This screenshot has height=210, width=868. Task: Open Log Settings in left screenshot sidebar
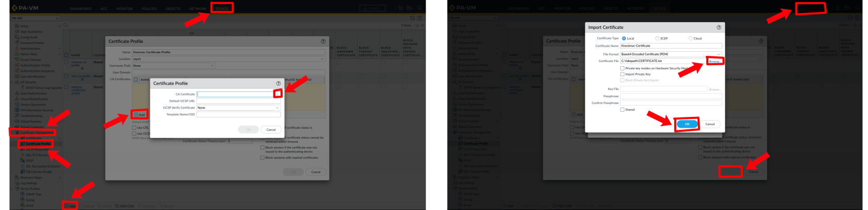[x=28, y=183]
